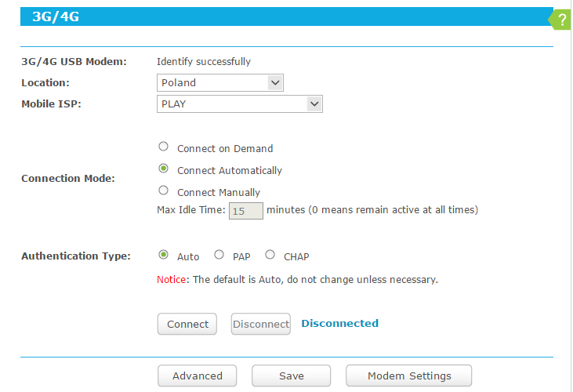This screenshot has width=573, height=392.
Task: Open the Location dropdown showing Poland
Action: click(220, 82)
